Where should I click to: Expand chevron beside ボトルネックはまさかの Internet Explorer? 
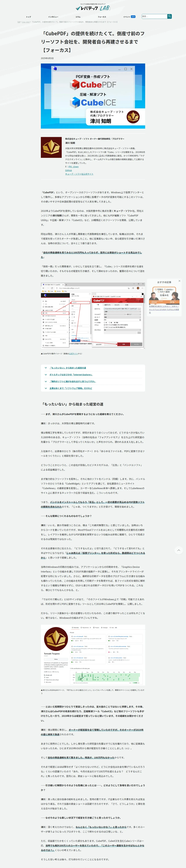pos(46,374)
